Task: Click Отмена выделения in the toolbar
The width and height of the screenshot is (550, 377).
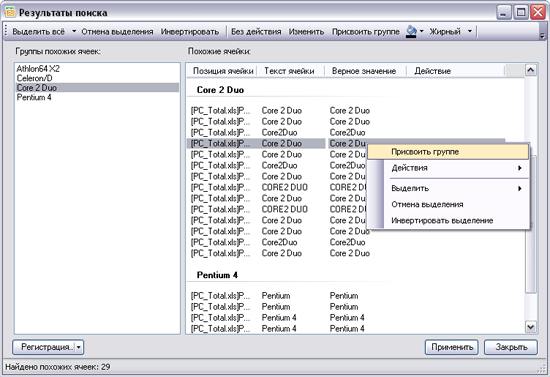Action: pos(117,32)
